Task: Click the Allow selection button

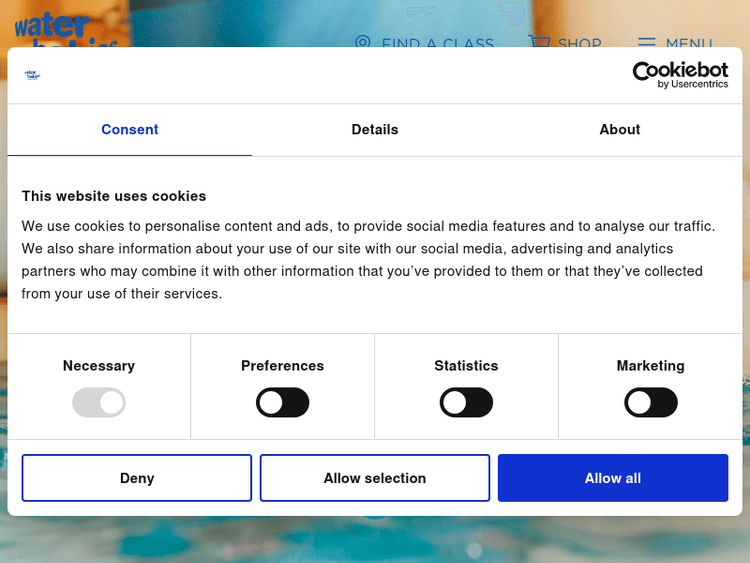Action: tap(375, 478)
